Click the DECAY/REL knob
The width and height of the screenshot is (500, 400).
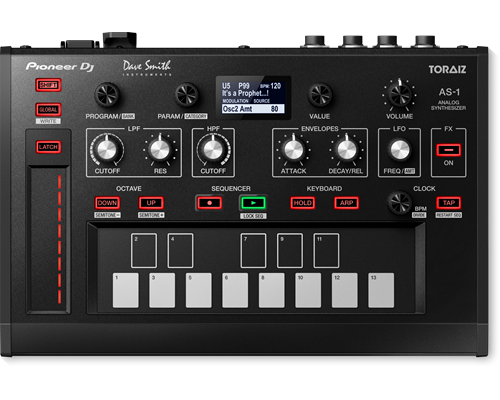pyautogui.click(x=347, y=149)
